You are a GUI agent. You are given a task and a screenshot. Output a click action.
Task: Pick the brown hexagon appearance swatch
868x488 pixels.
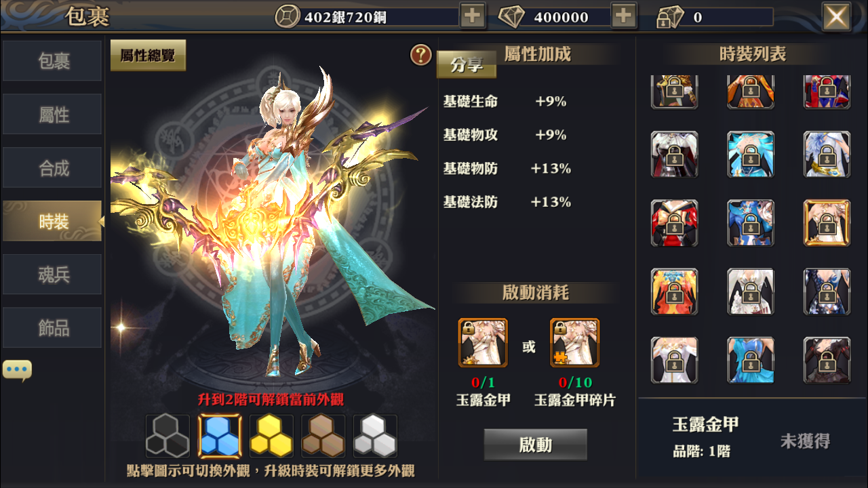323,436
